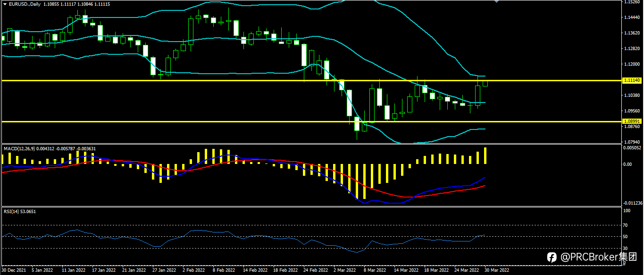Click price scale value 1.12820

coord(632,49)
